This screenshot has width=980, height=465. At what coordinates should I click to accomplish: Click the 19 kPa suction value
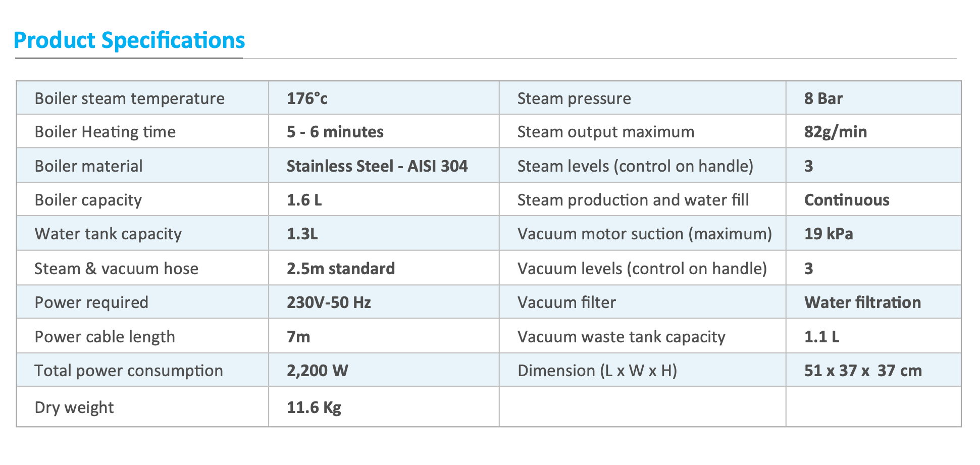pyautogui.click(x=828, y=234)
